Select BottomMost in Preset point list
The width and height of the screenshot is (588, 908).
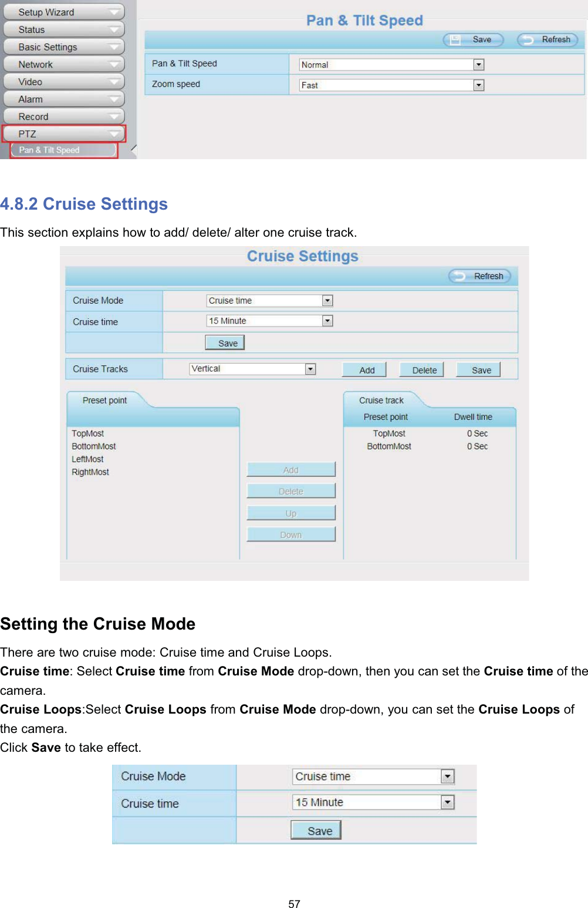94,446
